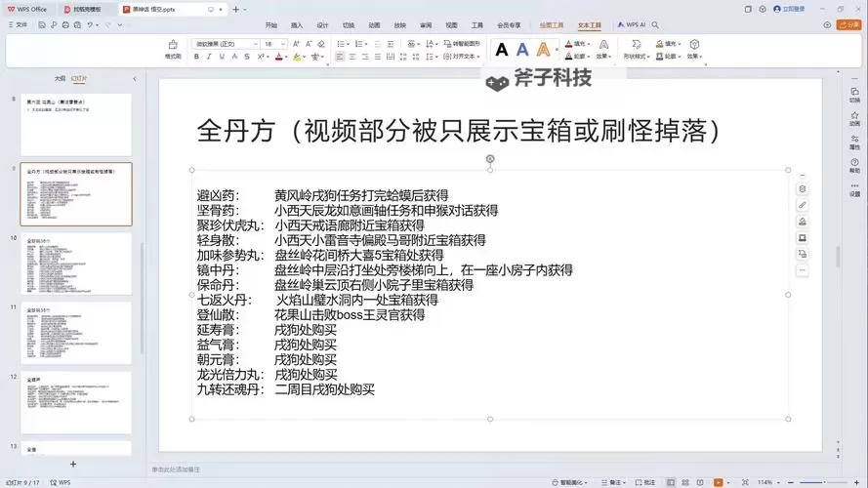Open the text effects dropdown
868x488 pixels.
(603, 49)
